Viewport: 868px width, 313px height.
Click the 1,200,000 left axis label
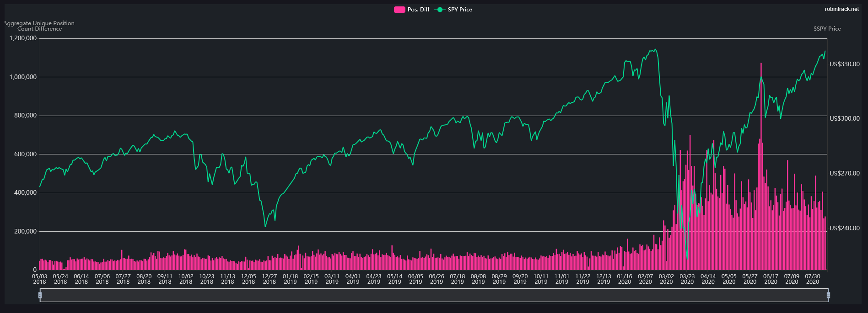[23, 38]
